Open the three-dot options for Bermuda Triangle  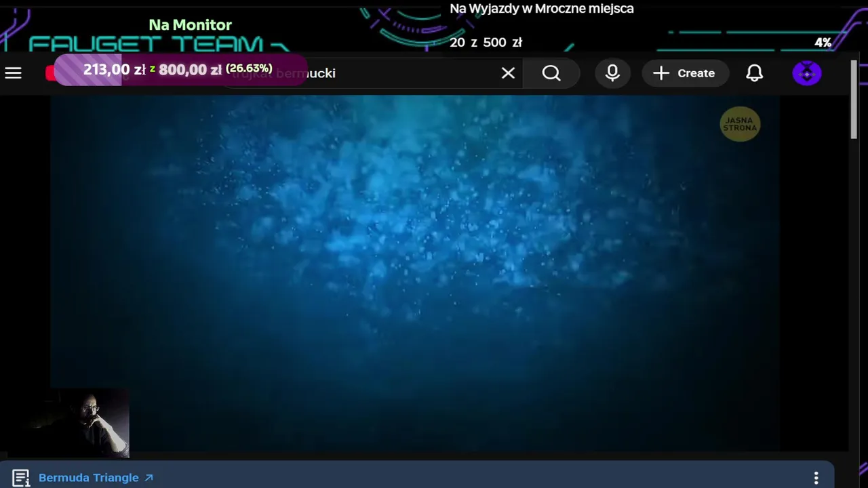click(816, 478)
